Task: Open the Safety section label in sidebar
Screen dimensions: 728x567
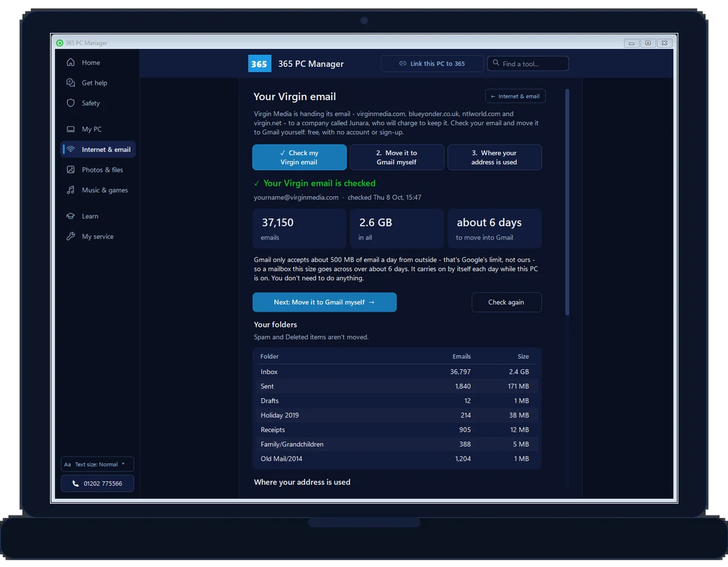Action: (x=91, y=103)
